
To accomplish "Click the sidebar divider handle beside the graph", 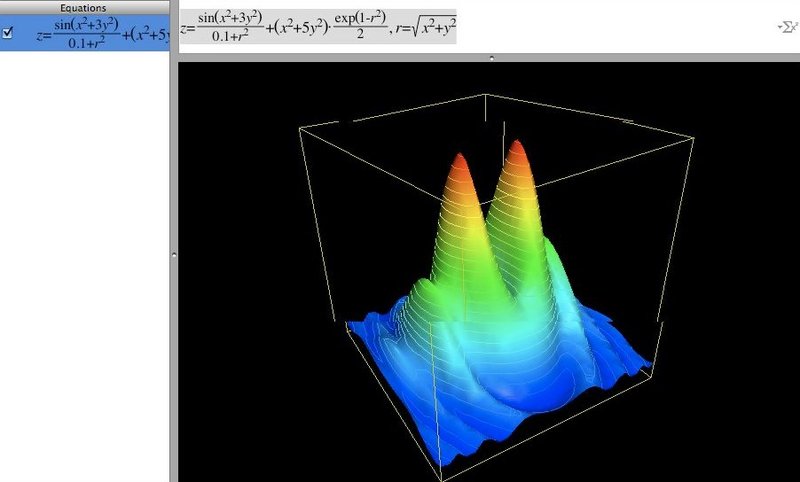I will [x=174, y=256].
